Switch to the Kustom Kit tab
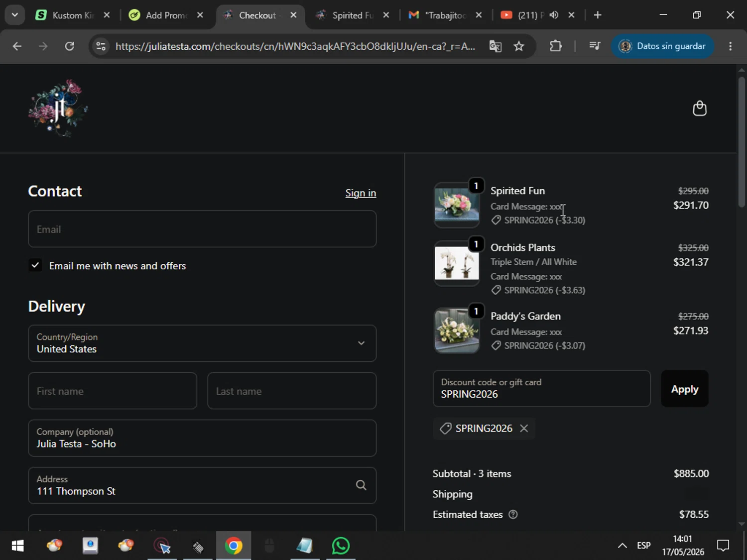The image size is (747, 560). pyautogui.click(x=73, y=15)
